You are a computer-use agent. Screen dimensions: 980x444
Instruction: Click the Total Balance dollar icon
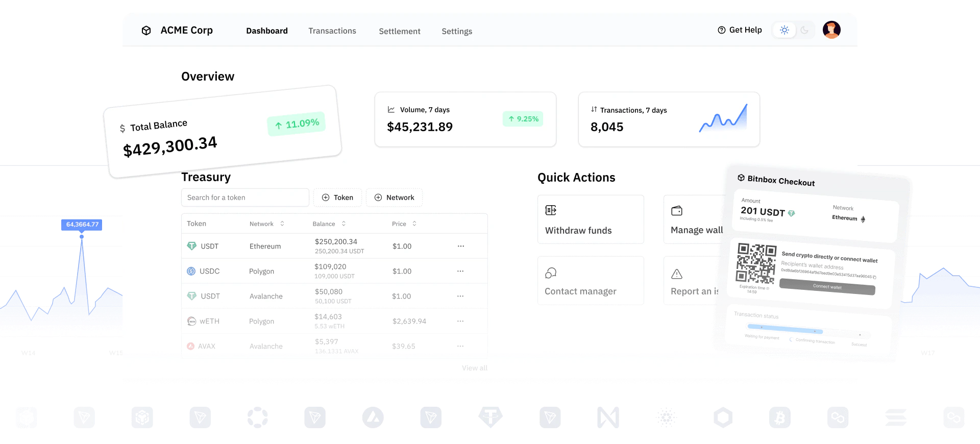point(122,129)
